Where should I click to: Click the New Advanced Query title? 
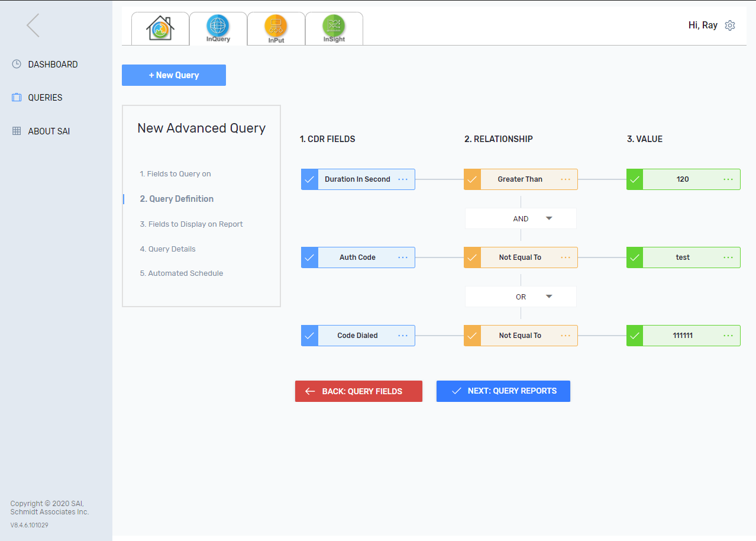(202, 128)
